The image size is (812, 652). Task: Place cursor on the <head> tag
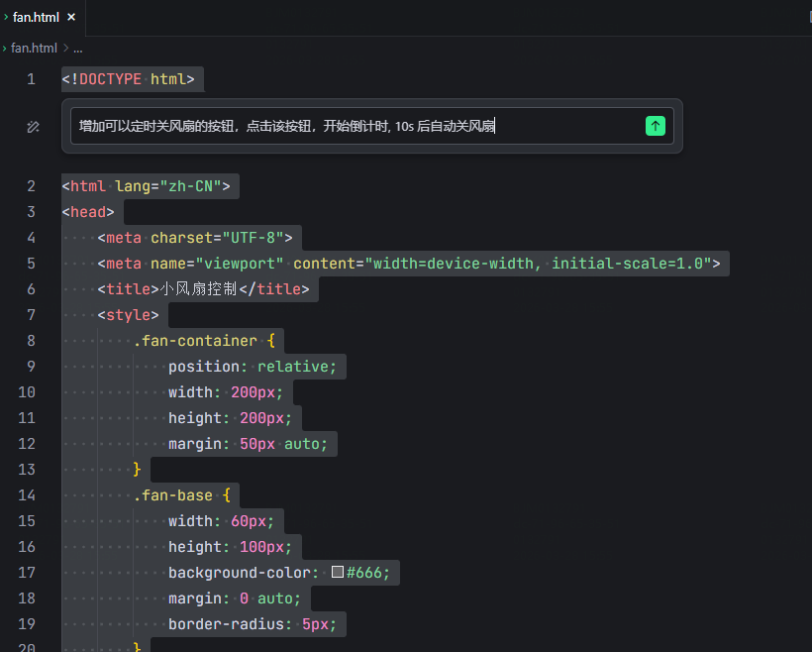click(87, 212)
